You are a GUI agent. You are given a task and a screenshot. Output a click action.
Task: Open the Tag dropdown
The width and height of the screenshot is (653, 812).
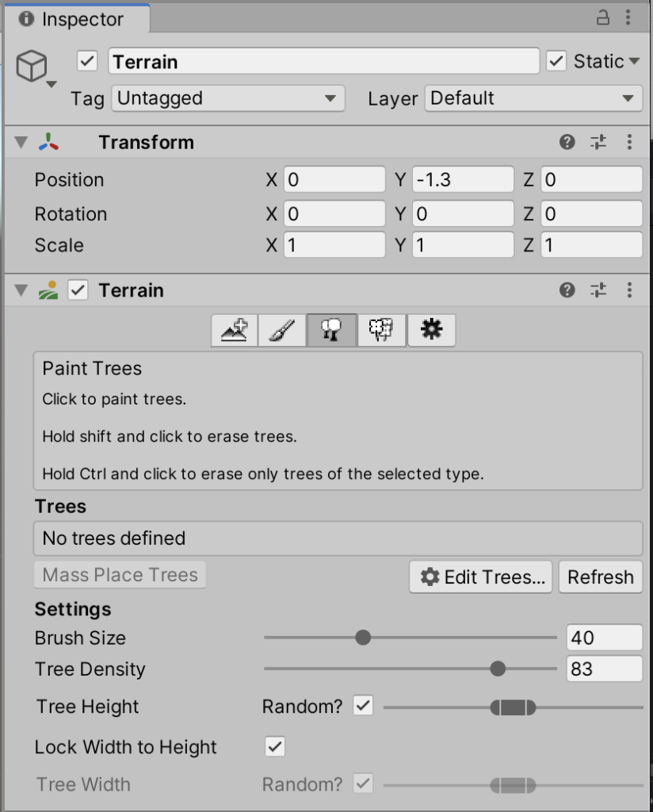click(x=227, y=98)
